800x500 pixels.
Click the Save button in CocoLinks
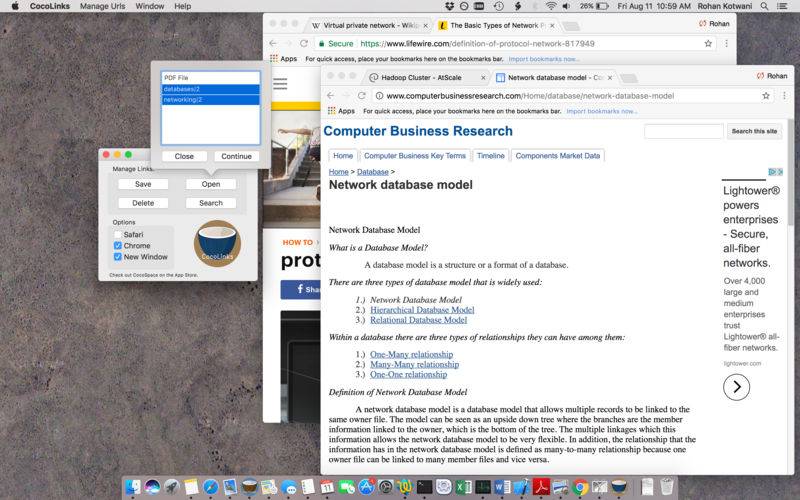point(143,184)
